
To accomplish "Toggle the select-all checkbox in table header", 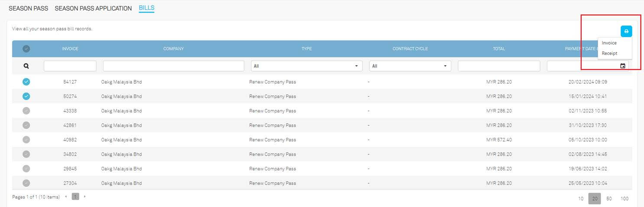I will pos(26,49).
